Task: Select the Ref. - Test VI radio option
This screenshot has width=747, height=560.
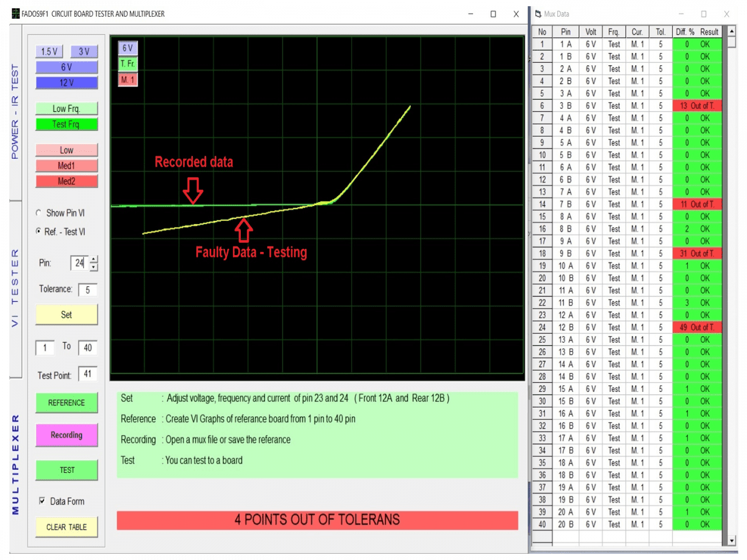Action: 40,231
